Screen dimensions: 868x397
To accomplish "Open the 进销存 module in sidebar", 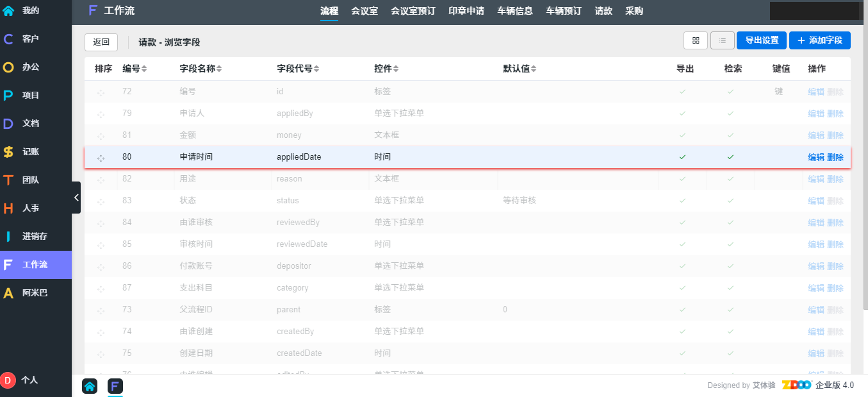I will 36,236.
